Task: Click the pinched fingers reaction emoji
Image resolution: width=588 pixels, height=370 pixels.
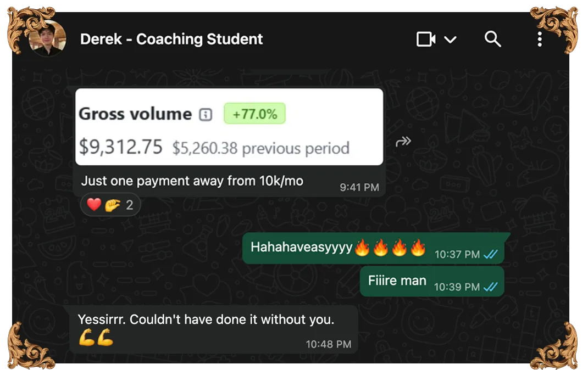Action: tap(113, 205)
